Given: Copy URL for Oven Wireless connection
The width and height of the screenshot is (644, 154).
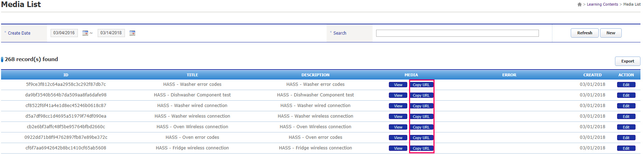Looking at the screenshot, I should point(421,127).
